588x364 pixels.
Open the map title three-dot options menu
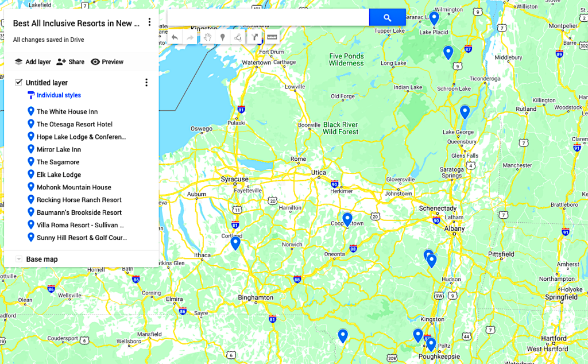149,22
